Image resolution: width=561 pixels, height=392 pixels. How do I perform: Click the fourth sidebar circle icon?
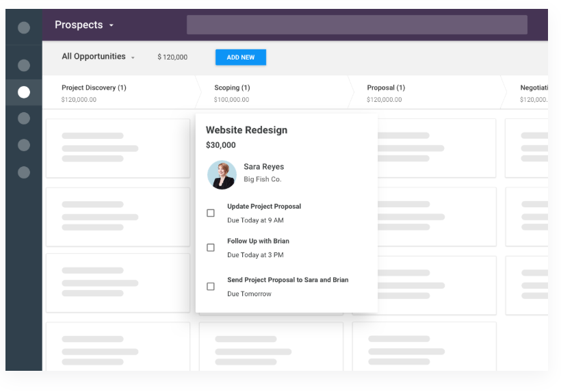pyautogui.click(x=24, y=118)
